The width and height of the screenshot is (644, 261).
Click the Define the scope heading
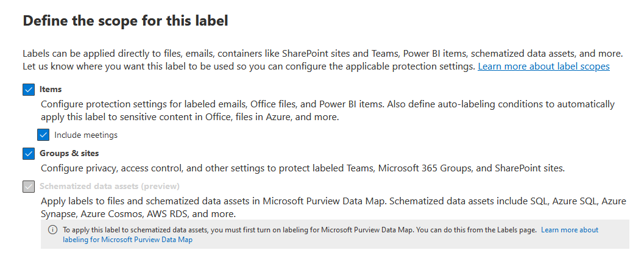126,21
